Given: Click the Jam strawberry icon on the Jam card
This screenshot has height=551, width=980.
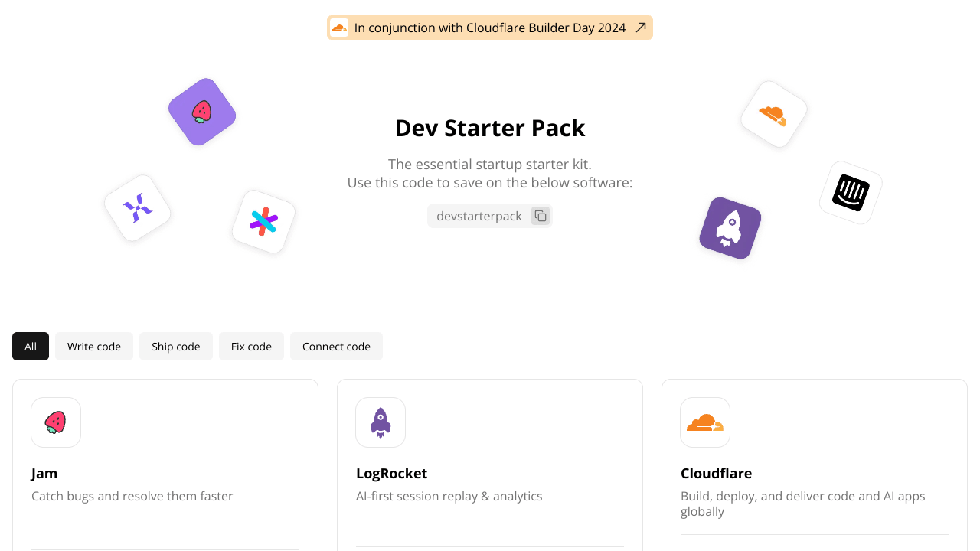Looking at the screenshot, I should click(56, 422).
